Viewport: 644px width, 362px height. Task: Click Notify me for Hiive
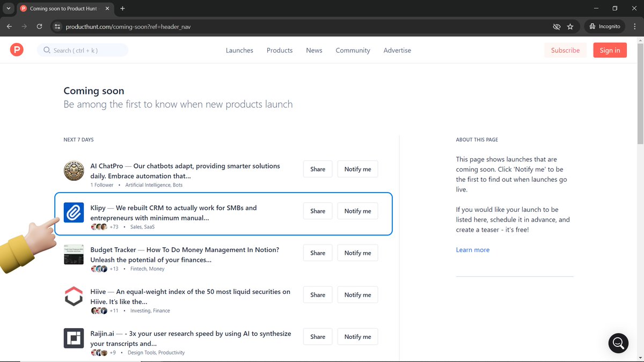click(357, 294)
